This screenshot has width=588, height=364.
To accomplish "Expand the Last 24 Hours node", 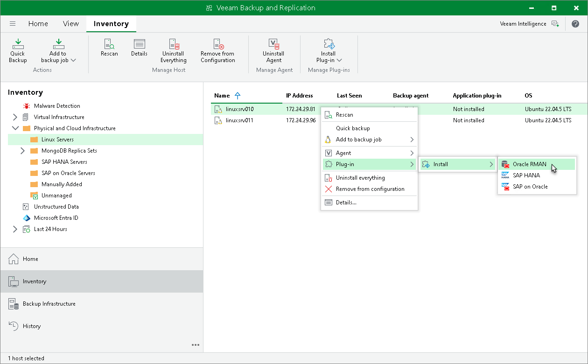I will click(x=15, y=229).
